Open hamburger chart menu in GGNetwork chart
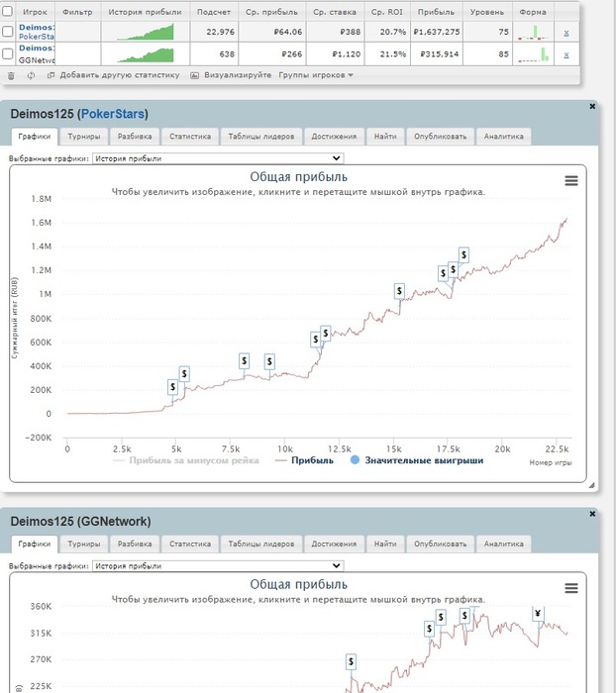Screen dimensions: 616x693 [x=570, y=588]
